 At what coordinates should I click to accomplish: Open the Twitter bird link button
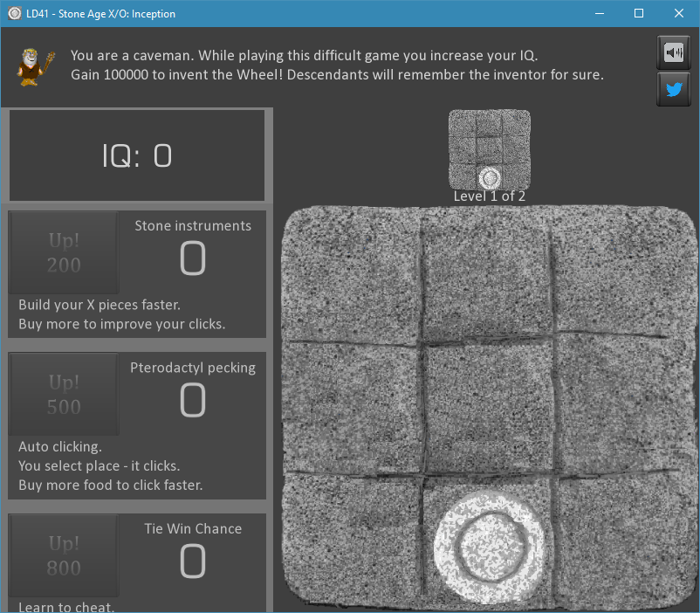(x=673, y=89)
